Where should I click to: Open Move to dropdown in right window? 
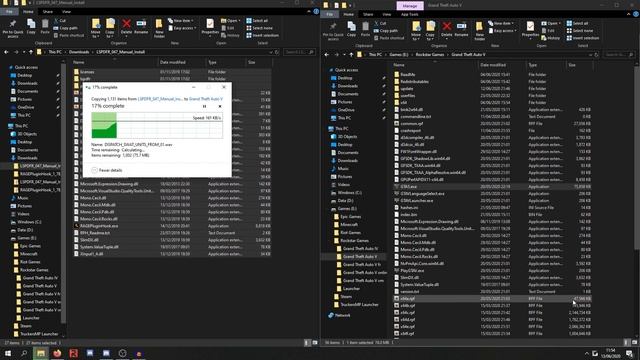pyautogui.click(x=416, y=31)
